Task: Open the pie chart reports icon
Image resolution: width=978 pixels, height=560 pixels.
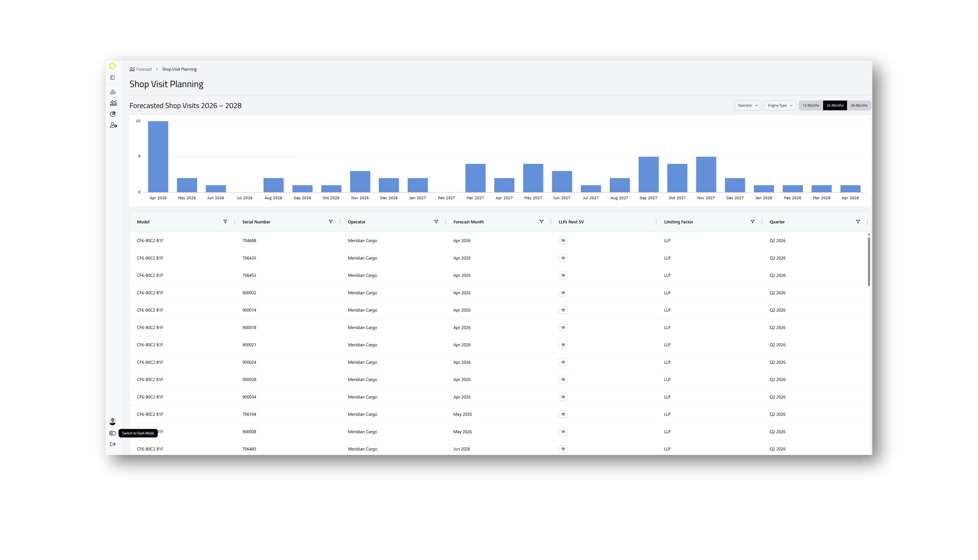Action: pyautogui.click(x=113, y=114)
